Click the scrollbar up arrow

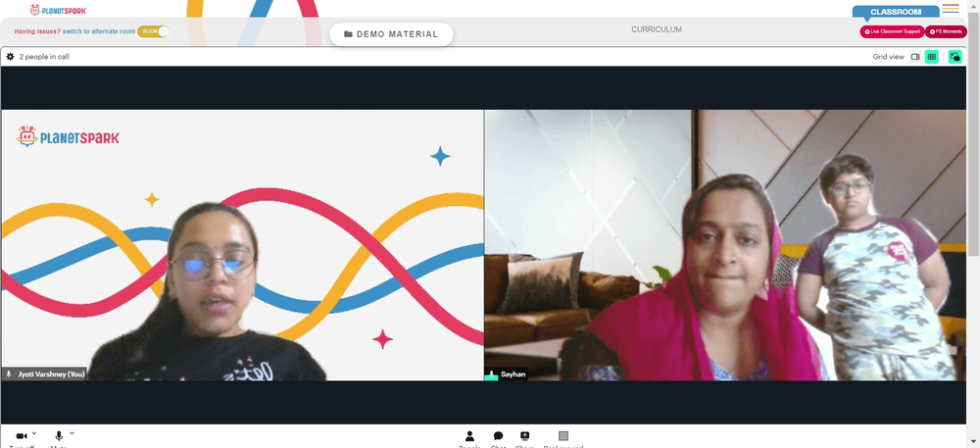(x=973, y=4)
